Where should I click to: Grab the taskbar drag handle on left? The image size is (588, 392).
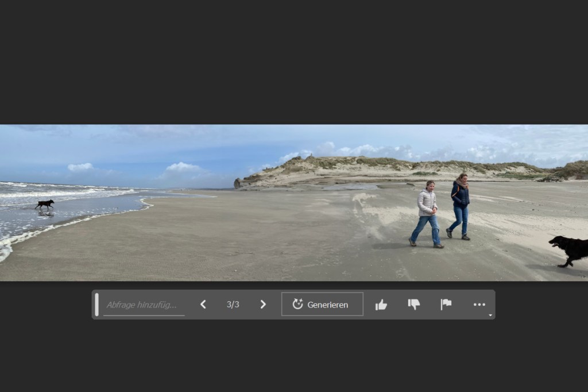pos(96,305)
